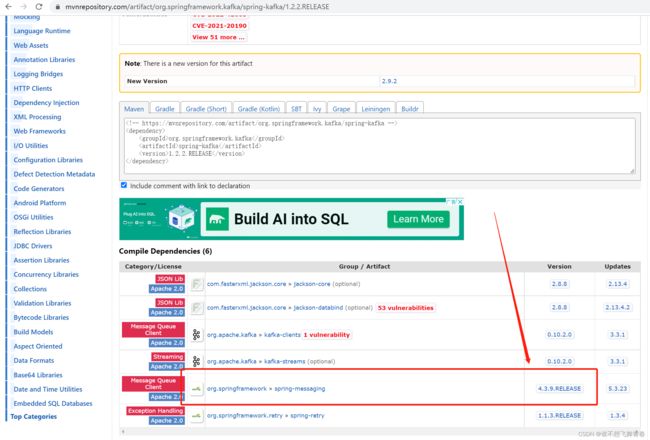Screen dimensions: 650x440
Task: Open the Grape tab
Action: coord(341,109)
